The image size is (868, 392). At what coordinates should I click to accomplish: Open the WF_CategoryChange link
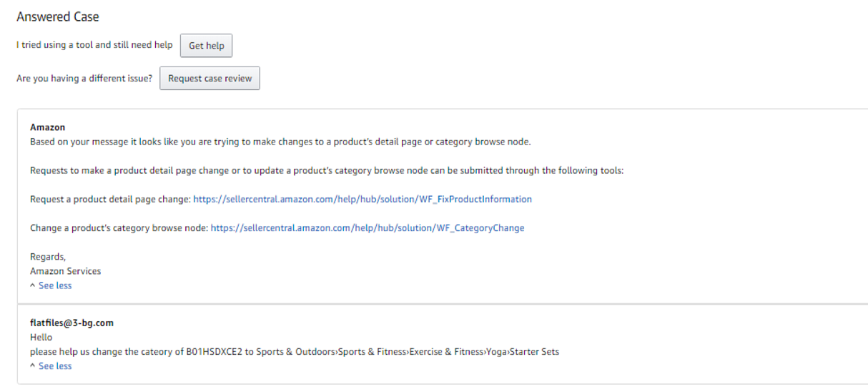tap(368, 228)
